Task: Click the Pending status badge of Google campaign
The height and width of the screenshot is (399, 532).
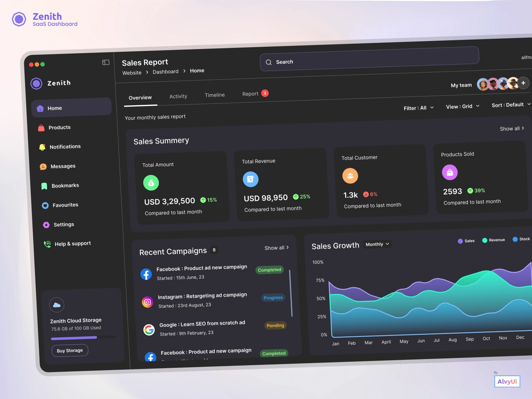Action: point(275,326)
